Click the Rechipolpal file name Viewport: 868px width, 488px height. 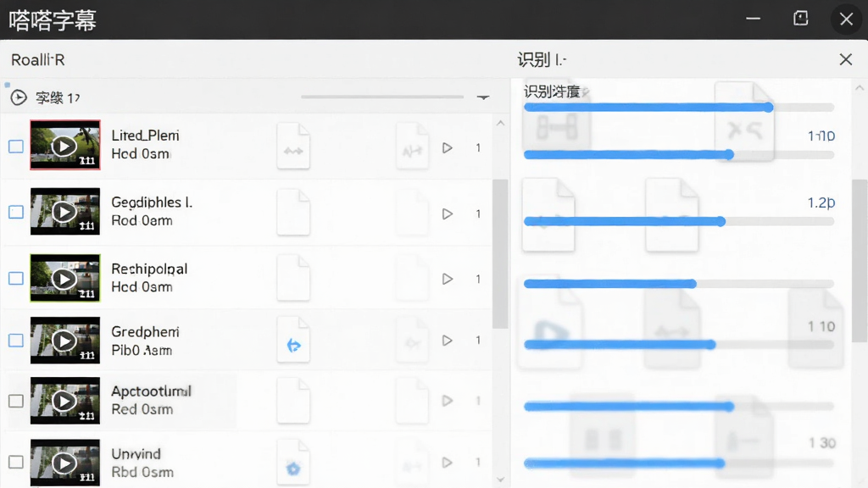(149, 269)
